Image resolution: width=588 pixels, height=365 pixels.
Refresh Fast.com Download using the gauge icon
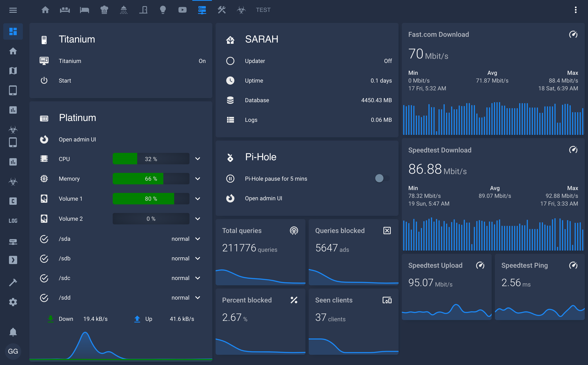[573, 35]
